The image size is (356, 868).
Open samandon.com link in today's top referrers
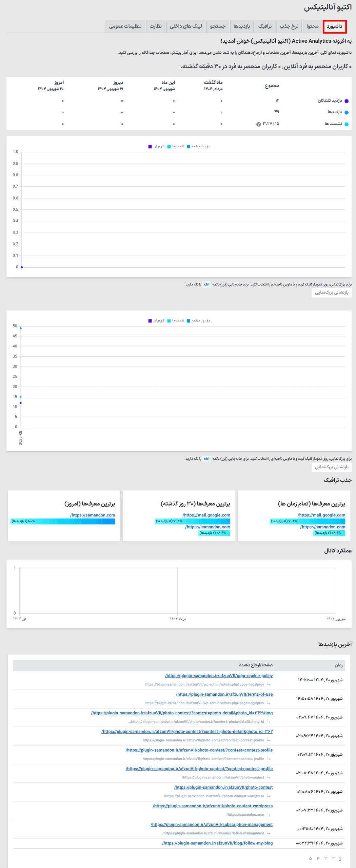coord(93,515)
